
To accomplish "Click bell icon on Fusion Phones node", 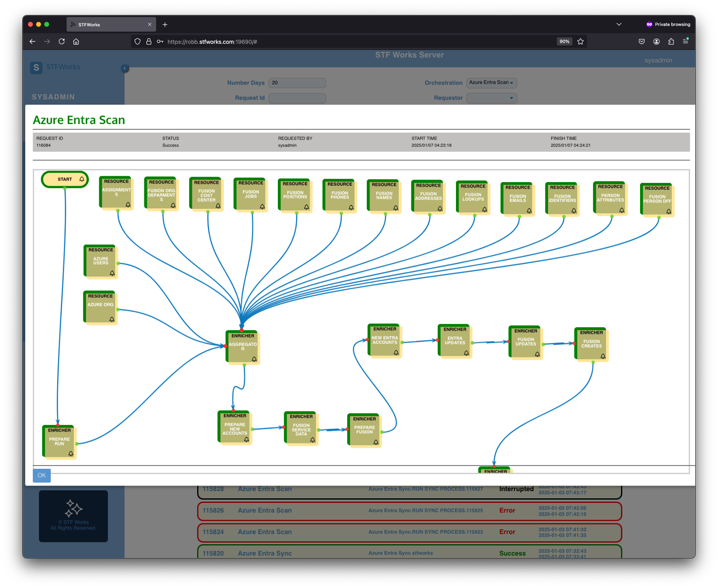I will click(x=351, y=207).
